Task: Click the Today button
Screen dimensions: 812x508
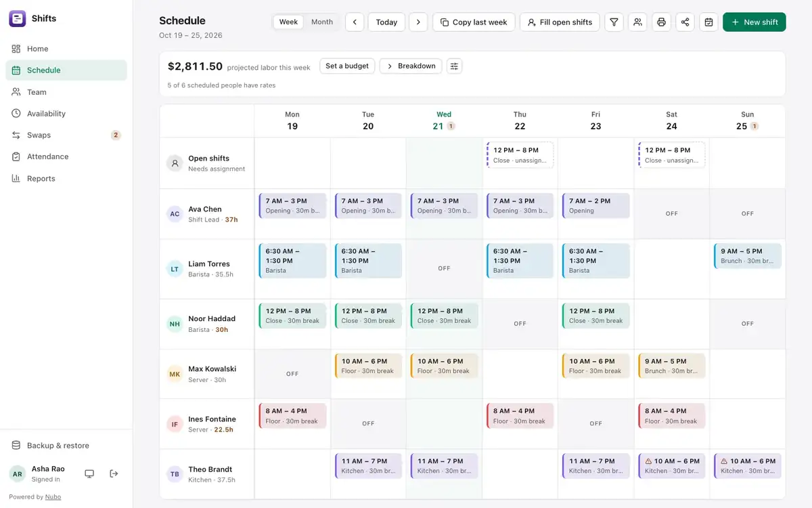Action: (386, 22)
